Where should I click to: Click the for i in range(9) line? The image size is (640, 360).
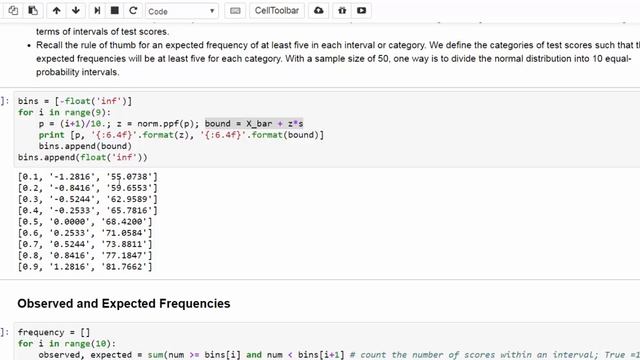[64, 112]
